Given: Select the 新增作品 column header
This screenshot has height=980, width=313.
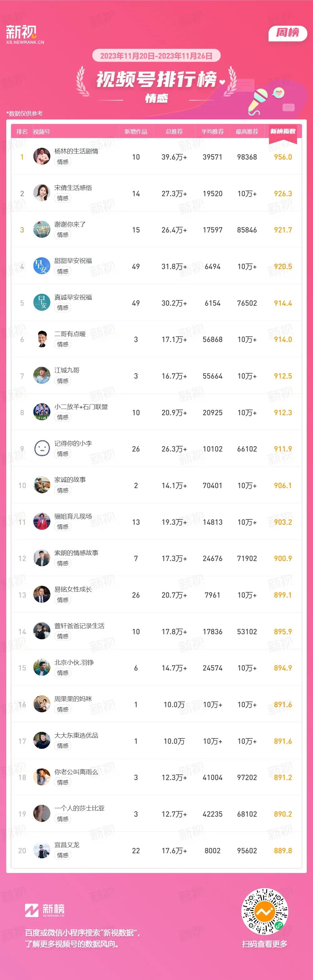Looking at the screenshot, I should pyautogui.click(x=136, y=132).
